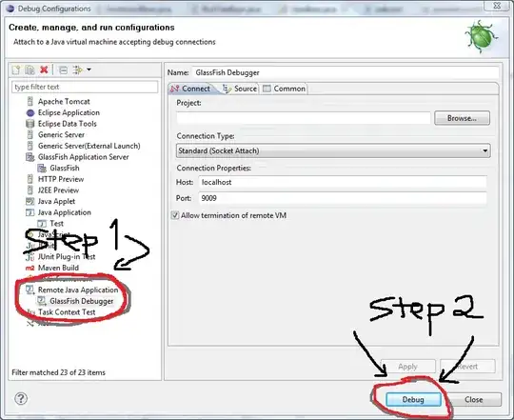This screenshot has height=420, width=514.
Task: Focus the type filter text field
Action: (x=85, y=87)
